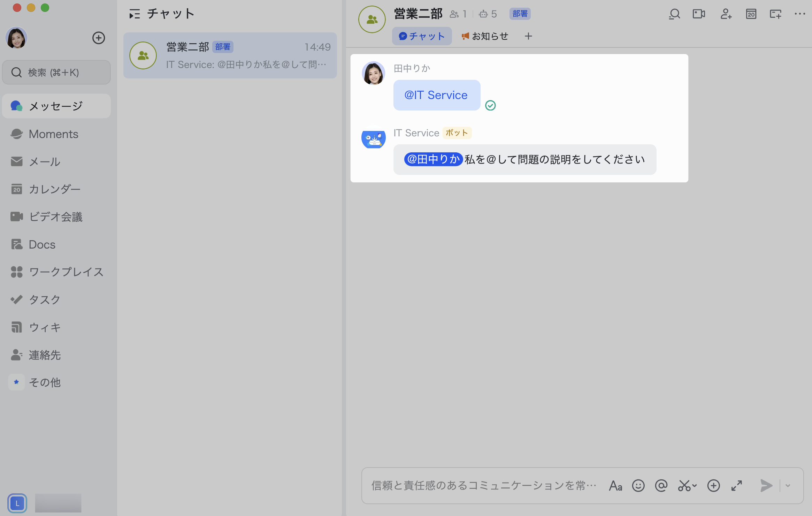Open the group calendar icon in header
Viewport: 812px width, 516px height.
[x=751, y=14]
